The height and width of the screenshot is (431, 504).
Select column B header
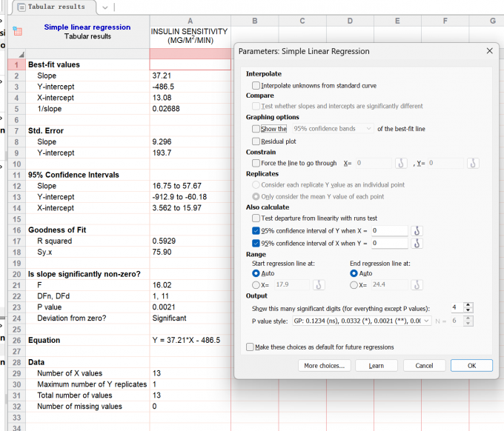pyautogui.click(x=254, y=21)
